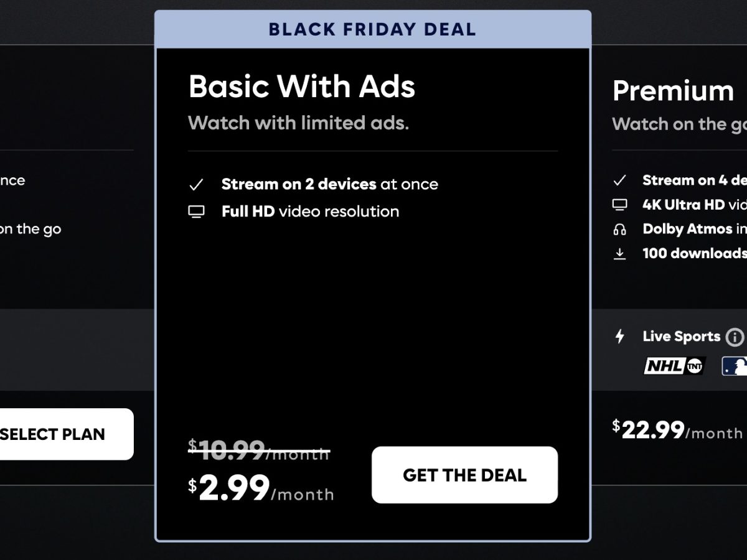Click the GET THE DEAL button

pyautogui.click(x=464, y=475)
